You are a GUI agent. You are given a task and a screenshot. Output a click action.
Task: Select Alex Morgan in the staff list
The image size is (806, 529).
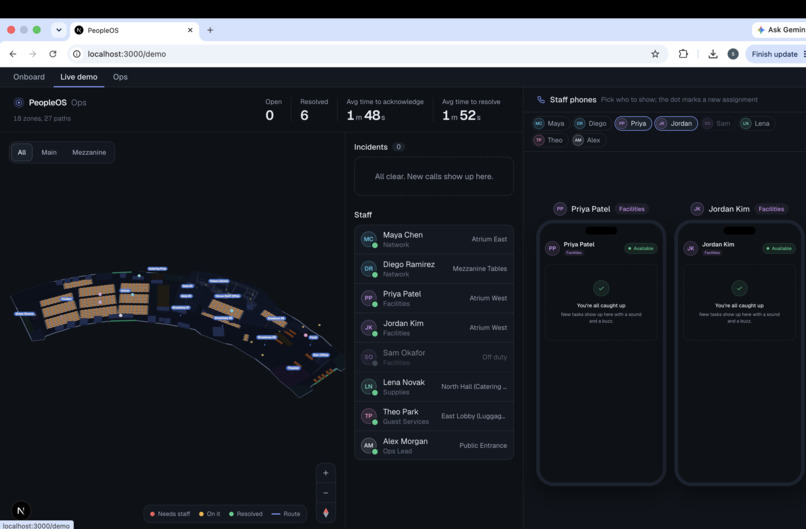[x=434, y=445]
